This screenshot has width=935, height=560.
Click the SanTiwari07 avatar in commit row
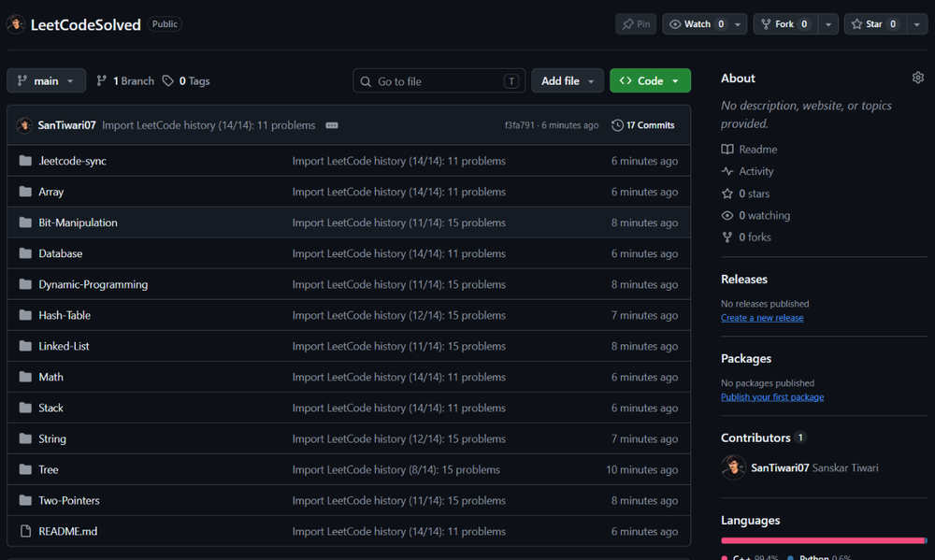point(24,125)
